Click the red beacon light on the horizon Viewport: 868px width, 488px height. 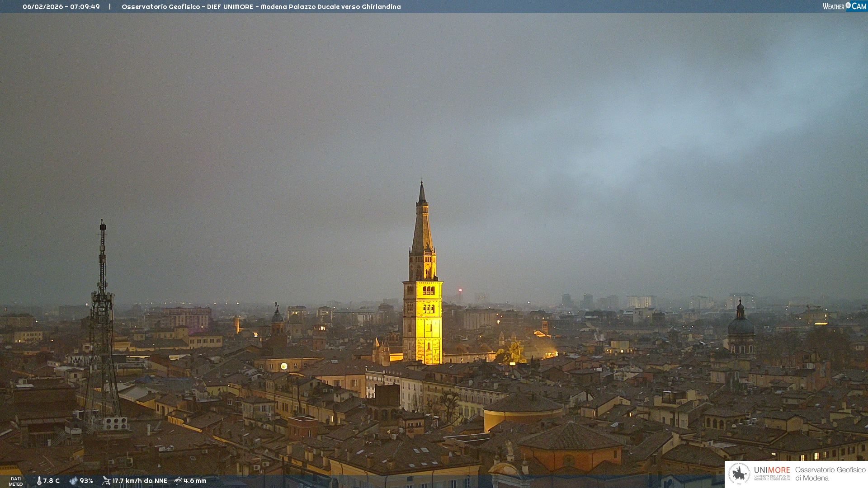coord(460,291)
